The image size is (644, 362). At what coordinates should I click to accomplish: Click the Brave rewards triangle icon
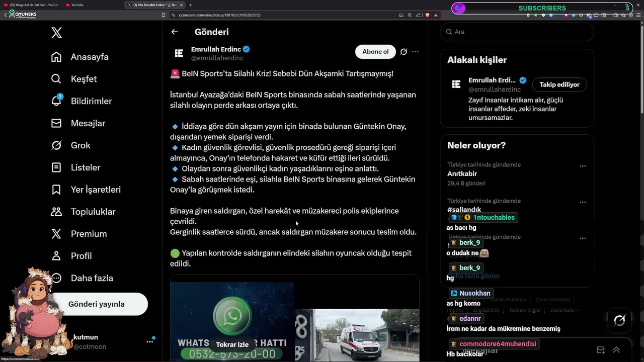(436, 15)
